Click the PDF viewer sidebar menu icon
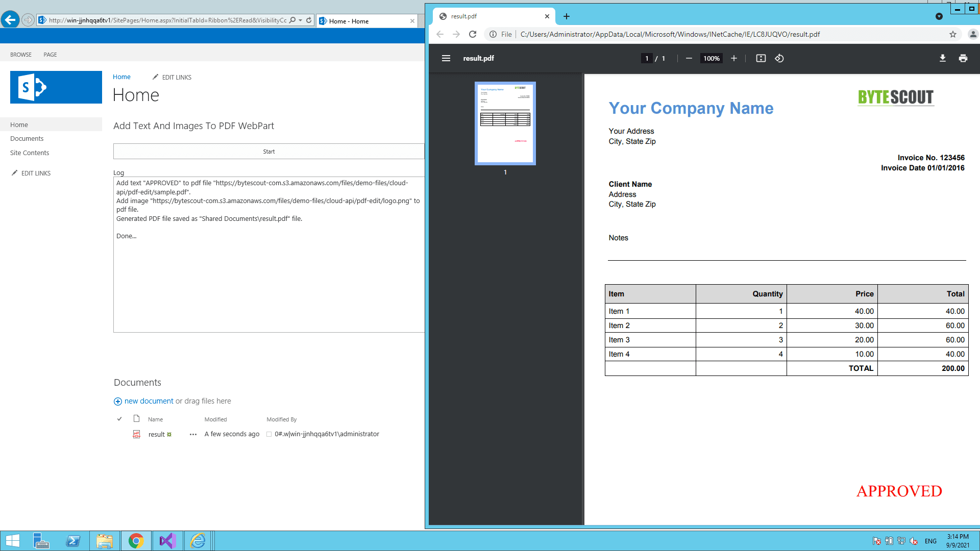980x551 pixels. coord(446,58)
